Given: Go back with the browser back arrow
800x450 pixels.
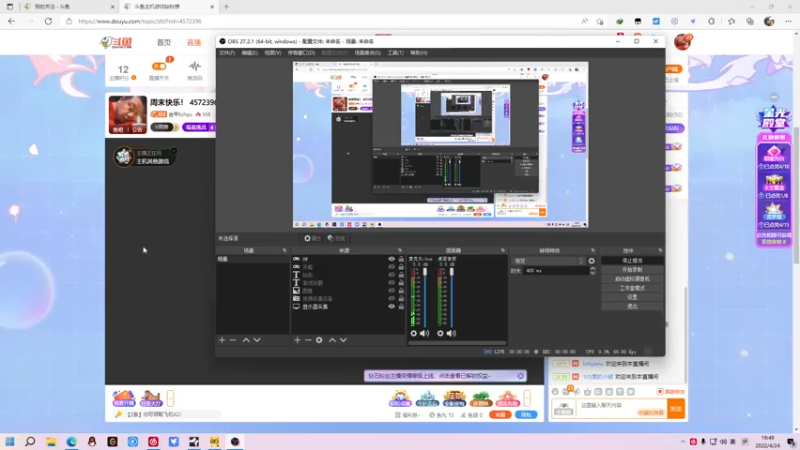Looking at the screenshot, I should (12, 21).
